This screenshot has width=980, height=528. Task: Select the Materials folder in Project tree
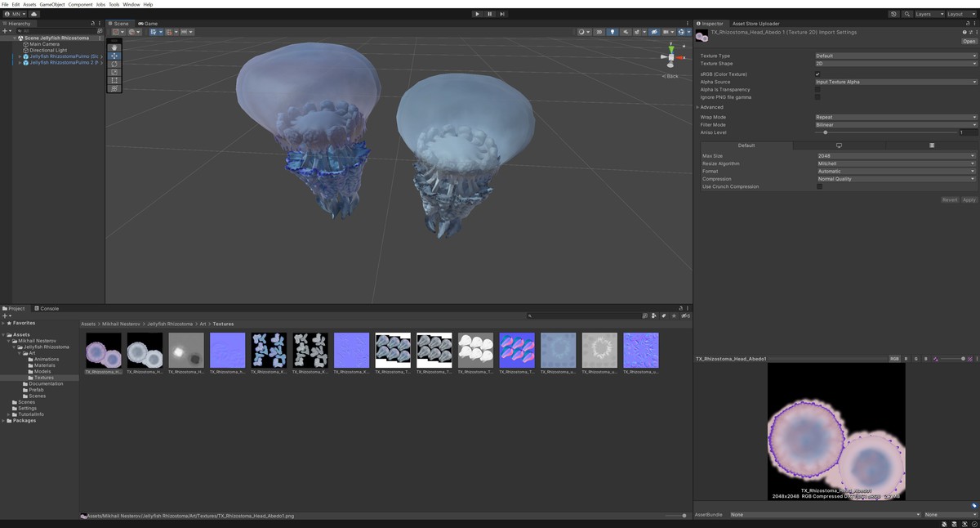click(x=44, y=365)
